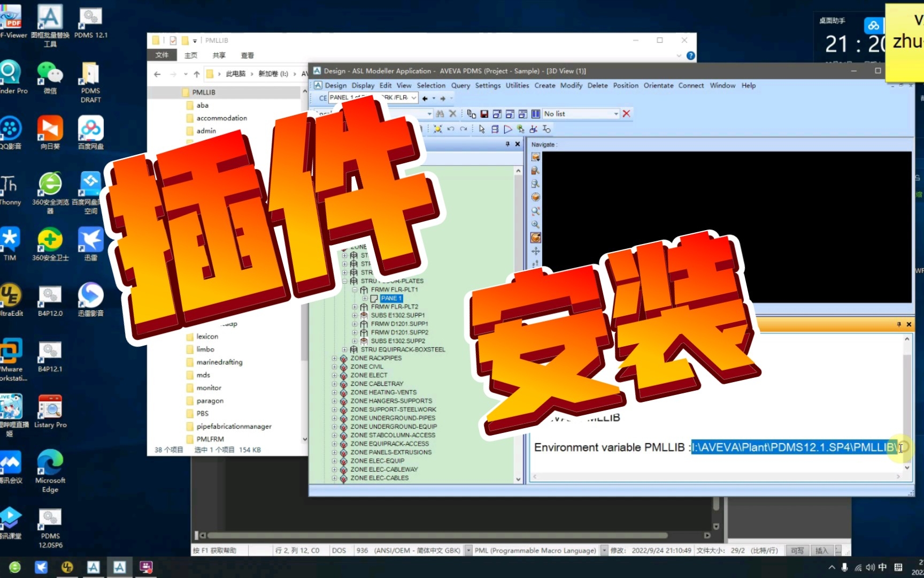The image size is (924, 578).
Task: Activate the zoom-in magnifier in the 3D view sidebar
Action: (x=535, y=225)
